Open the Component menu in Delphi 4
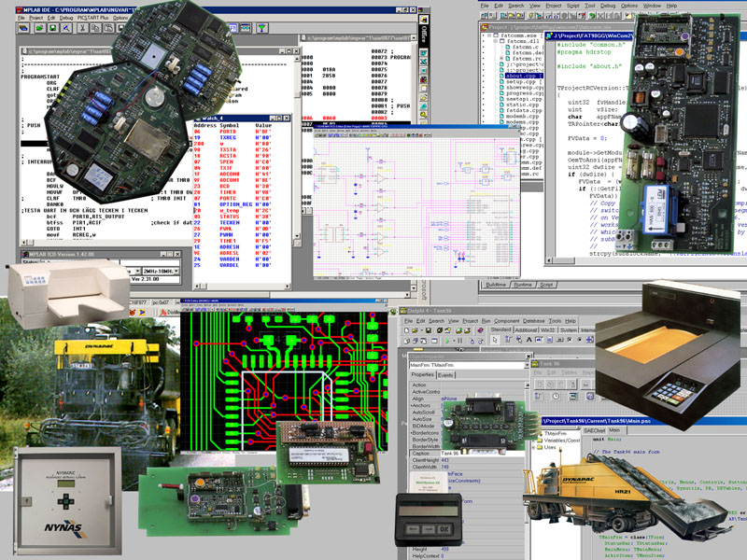This screenshot has height=560, width=747. pyautogui.click(x=506, y=321)
